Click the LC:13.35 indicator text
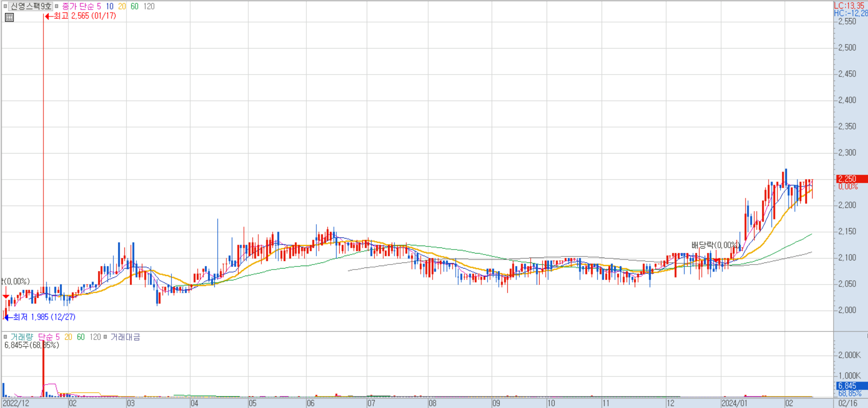 (849, 5)
